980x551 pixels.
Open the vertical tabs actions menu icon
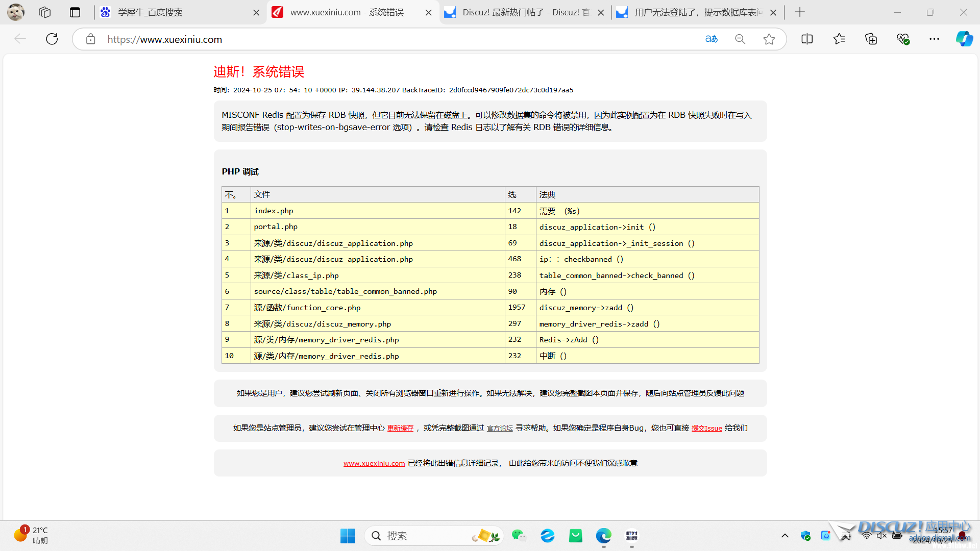click(x=75, y=12)
